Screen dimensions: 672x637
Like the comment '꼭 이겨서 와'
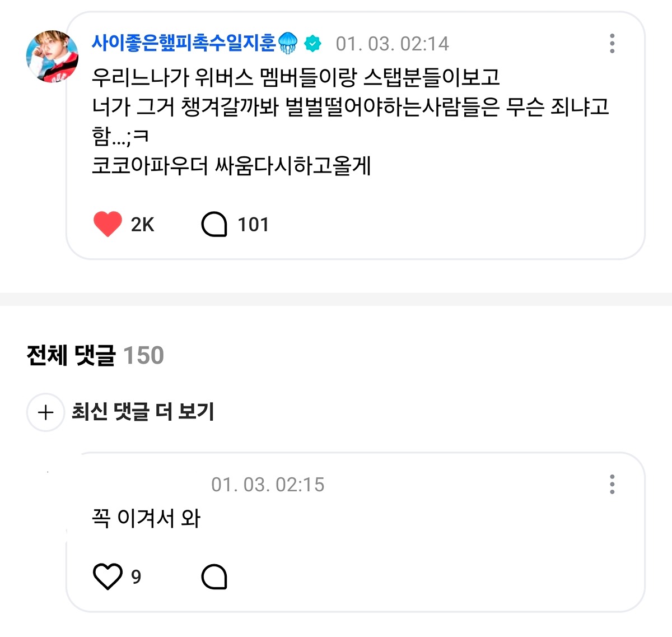pyautogui.click(x=108, y=576)
